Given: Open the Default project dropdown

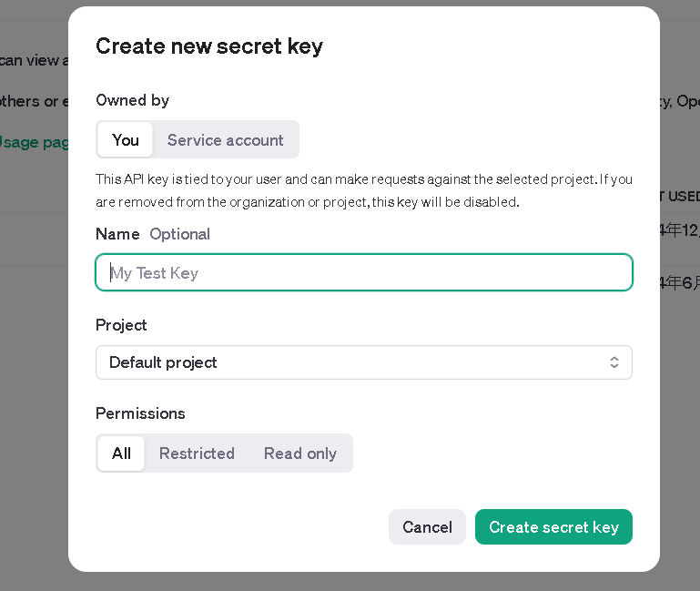Looking at the screenshot, I should point(363,362).
